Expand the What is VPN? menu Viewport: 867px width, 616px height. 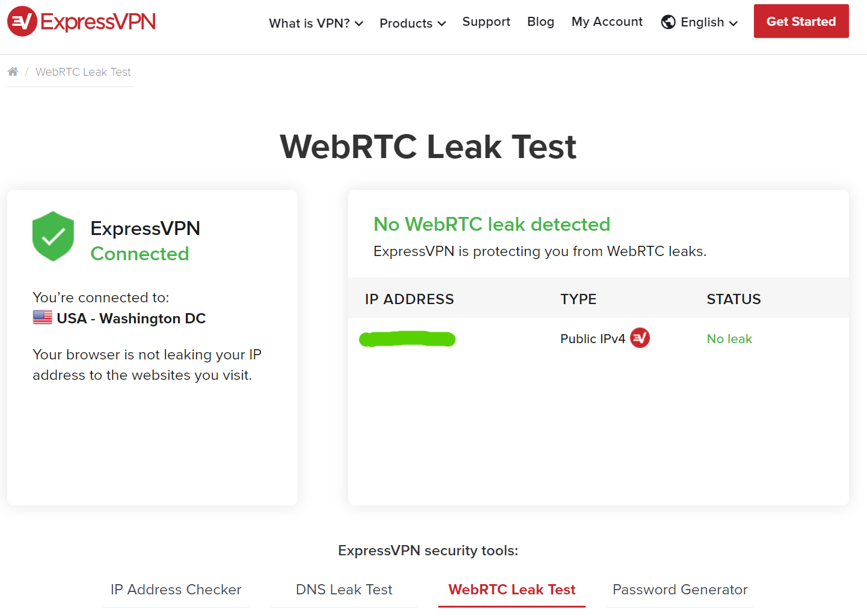point(316,23)
